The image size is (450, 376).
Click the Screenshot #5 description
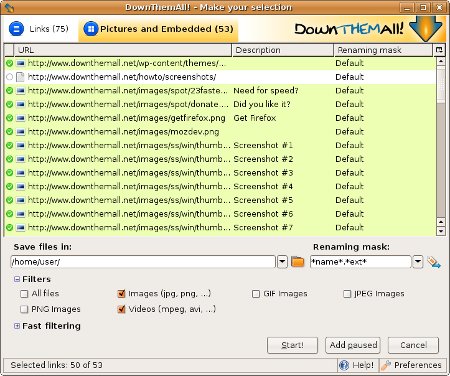point(263,200)
